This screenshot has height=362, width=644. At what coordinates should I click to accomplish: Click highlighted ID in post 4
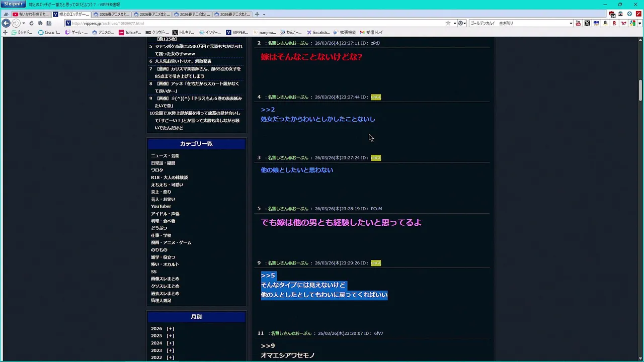[x=376, y=97]
